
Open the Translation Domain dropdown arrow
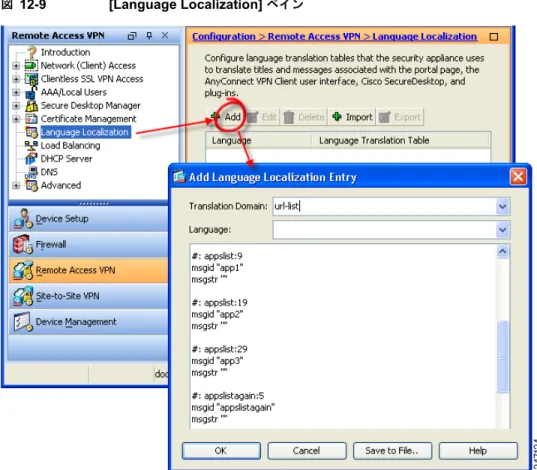[502, 207]
